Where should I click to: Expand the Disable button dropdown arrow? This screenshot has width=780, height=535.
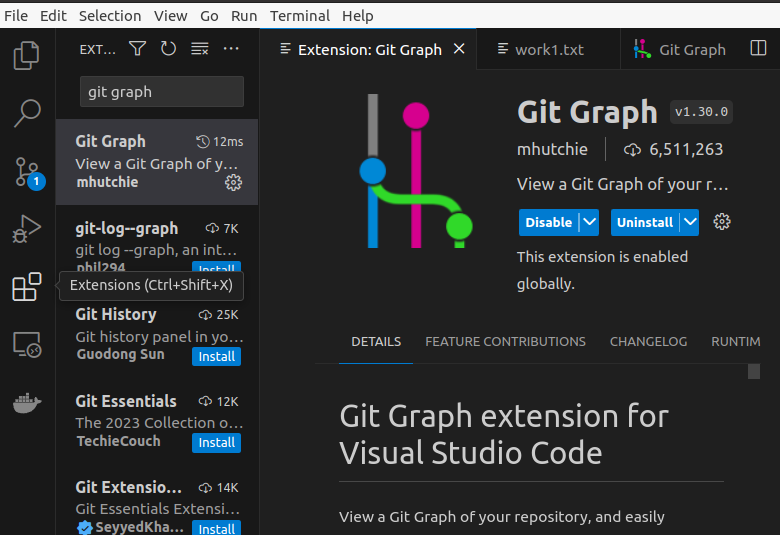coord(589,222)
